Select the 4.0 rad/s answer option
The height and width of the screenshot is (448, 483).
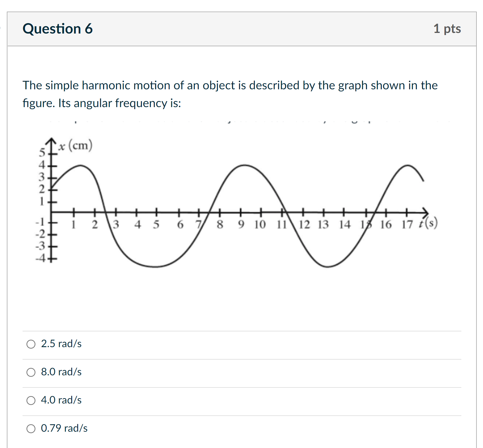(31, 400)
